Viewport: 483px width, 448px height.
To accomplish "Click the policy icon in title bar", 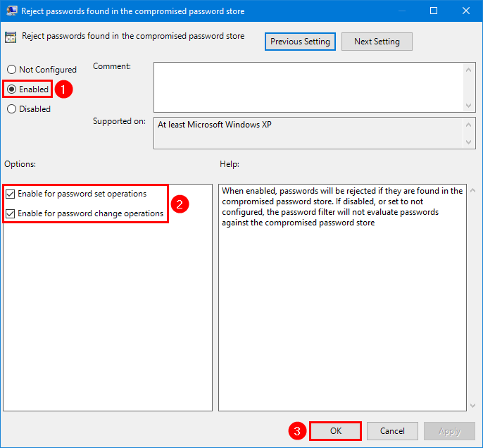I will (12, 11).
